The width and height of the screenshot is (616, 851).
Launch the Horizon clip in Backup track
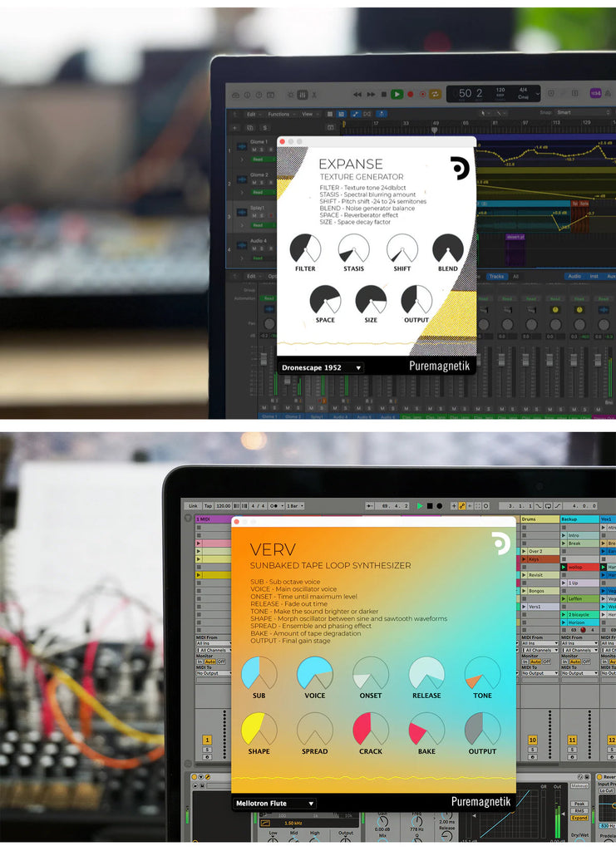(564, 622)
